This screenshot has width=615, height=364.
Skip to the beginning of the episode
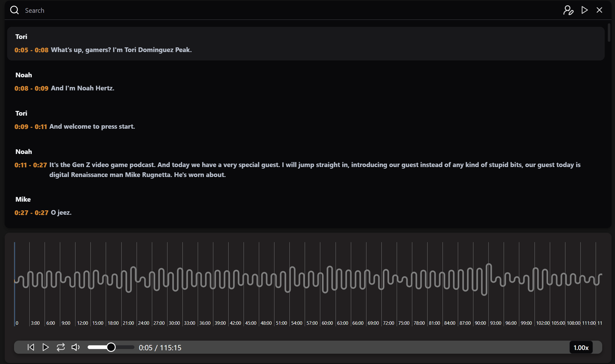pos(31,347)
